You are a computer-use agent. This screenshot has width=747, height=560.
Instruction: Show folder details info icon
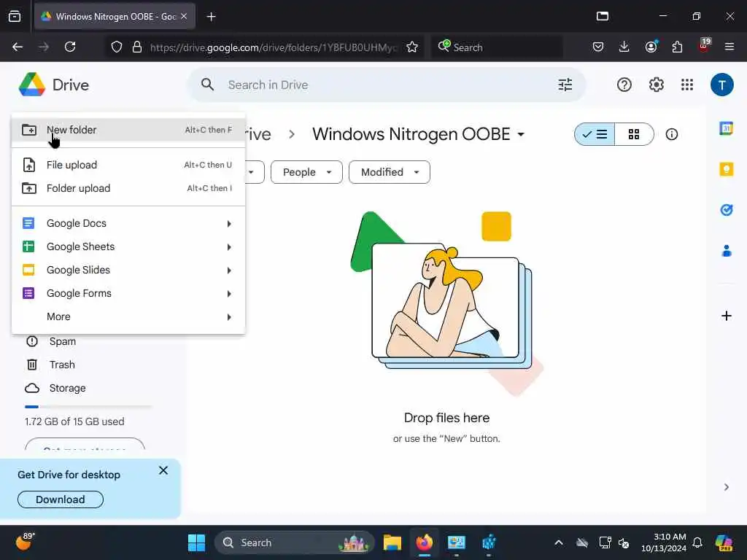tap(672, 134)
